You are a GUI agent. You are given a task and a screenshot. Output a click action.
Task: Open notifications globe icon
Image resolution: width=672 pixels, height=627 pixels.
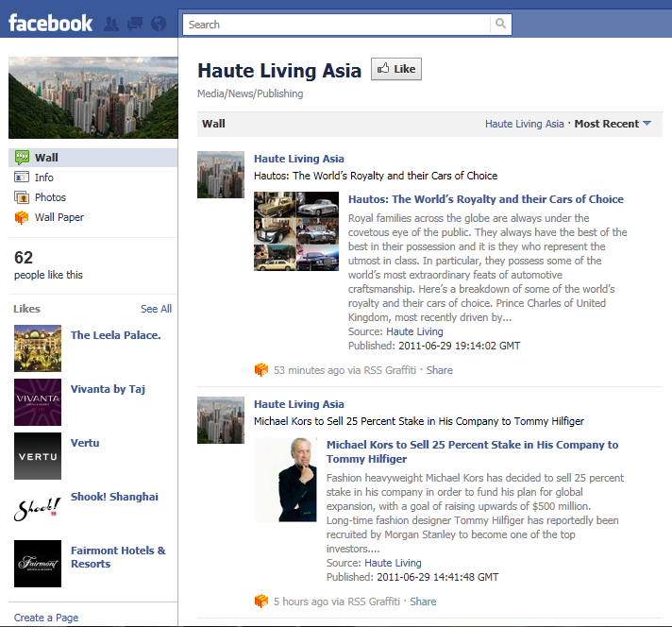pyautogui.click(x=158, y=24)
